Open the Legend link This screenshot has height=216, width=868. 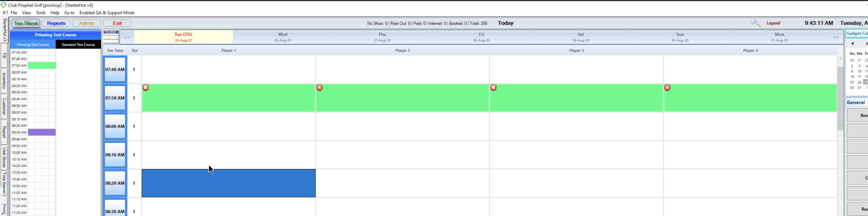(773, 23)
